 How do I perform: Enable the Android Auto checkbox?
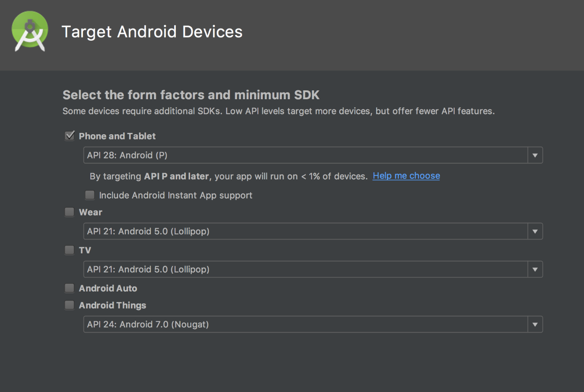coord(70,288)
